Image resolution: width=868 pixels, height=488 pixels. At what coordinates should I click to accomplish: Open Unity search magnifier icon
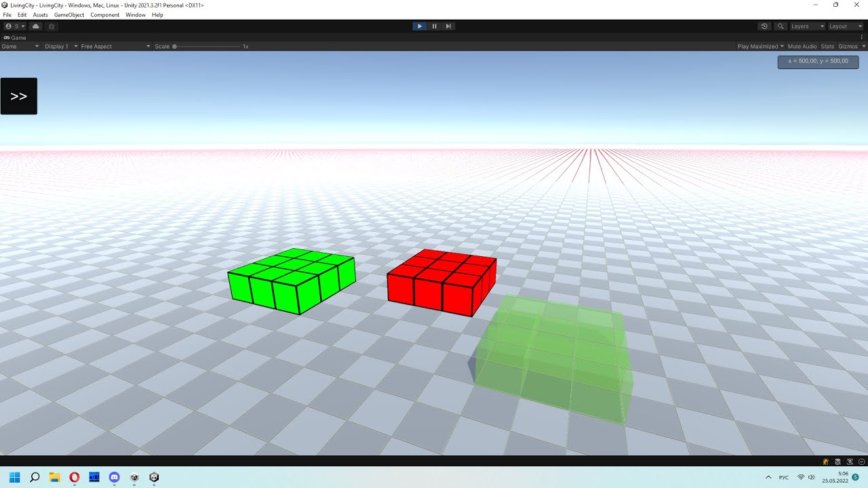(781, 26)
